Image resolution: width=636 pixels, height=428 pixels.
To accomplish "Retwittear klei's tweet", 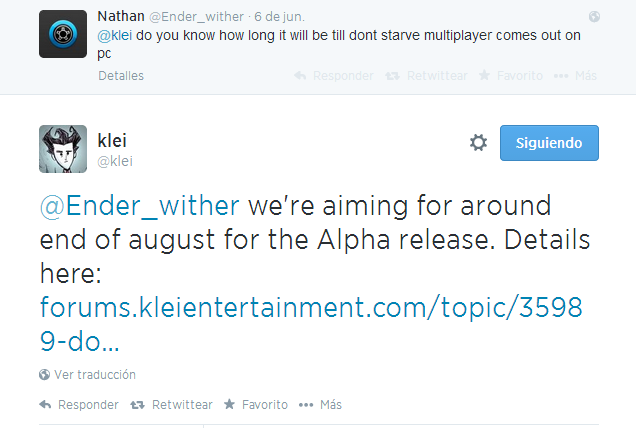I will tap(172, 405).
